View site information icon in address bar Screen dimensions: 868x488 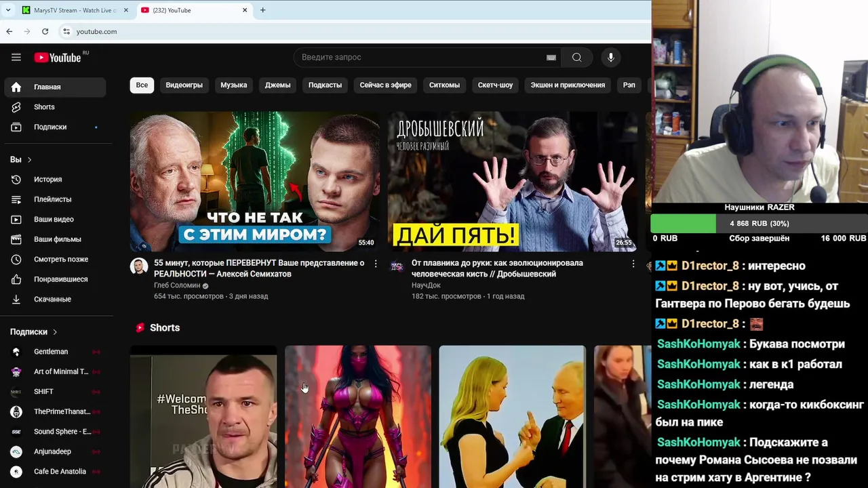(66, 31)
